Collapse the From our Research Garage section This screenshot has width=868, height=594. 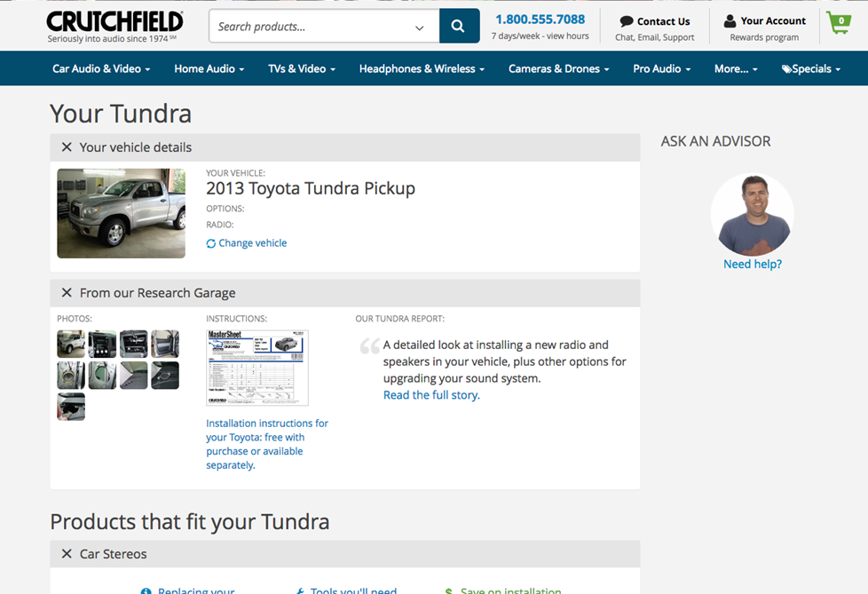click(x=67, y=293)
